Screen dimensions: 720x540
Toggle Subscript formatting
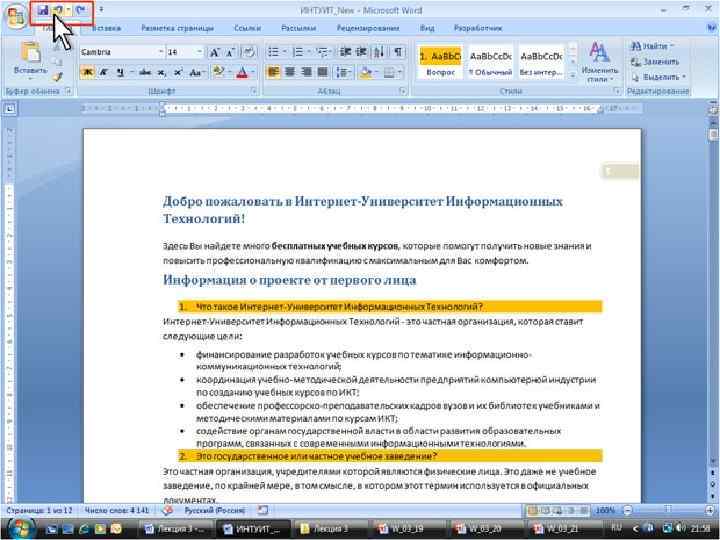[x=161, y=72]
